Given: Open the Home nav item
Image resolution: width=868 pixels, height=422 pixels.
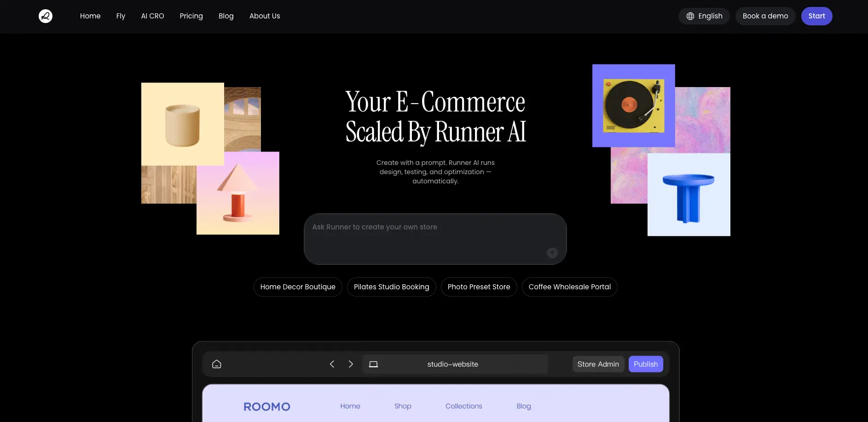Looking at the screenshot, I should pos(90,16).
